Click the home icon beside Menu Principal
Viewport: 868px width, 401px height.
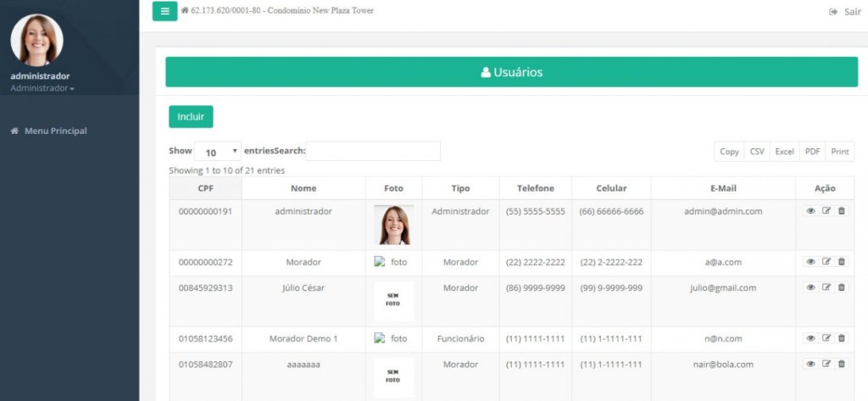(14, 131)
